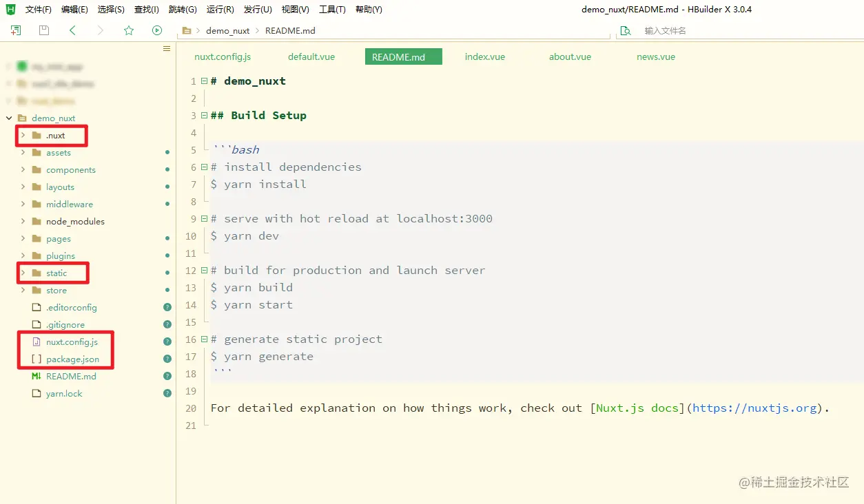Click the '$ yarn dev' line
This screenshot has height=504, width=864.
[x=245, y=236]
